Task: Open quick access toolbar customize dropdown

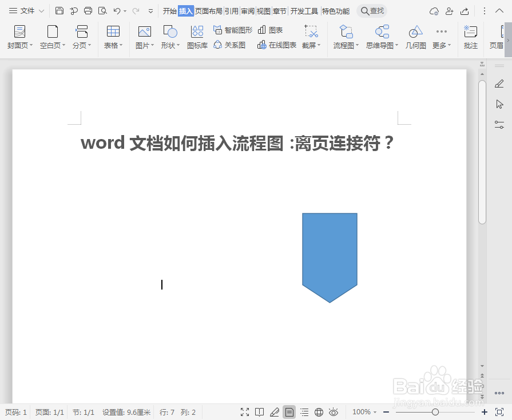Action: (150, 11)
